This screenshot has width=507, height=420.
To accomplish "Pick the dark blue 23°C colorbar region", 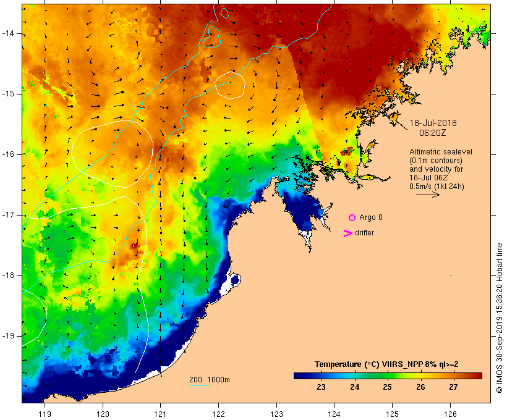I will click(321, 376).
